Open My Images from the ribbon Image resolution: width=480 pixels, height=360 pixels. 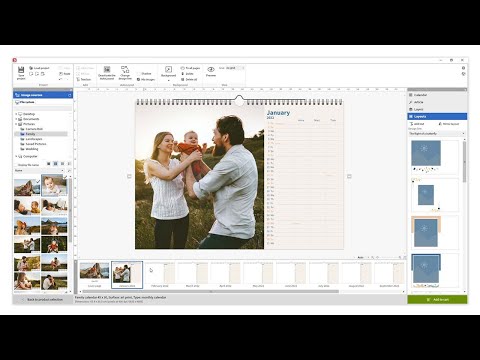coord(146,80)
